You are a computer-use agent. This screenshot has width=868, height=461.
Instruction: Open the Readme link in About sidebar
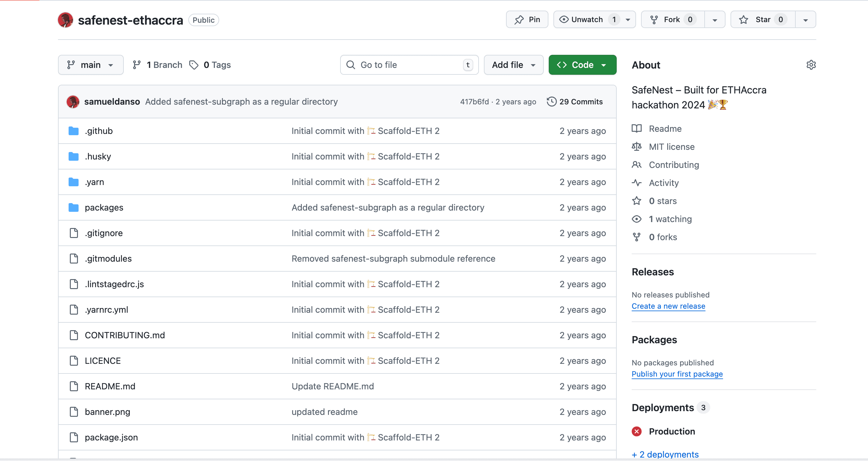(665, 129)
